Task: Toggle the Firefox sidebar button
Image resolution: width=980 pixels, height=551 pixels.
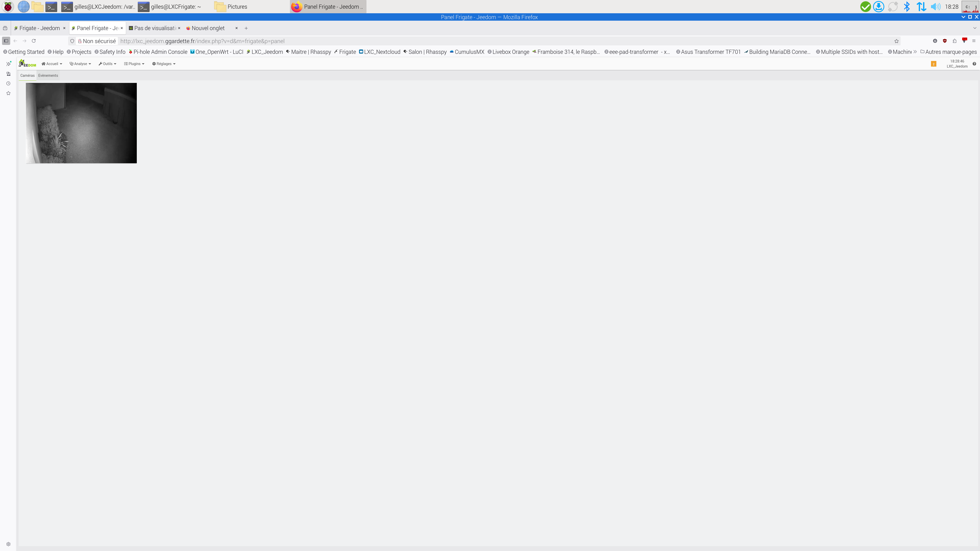Action: pyautogui.click(x=6, y=41)
